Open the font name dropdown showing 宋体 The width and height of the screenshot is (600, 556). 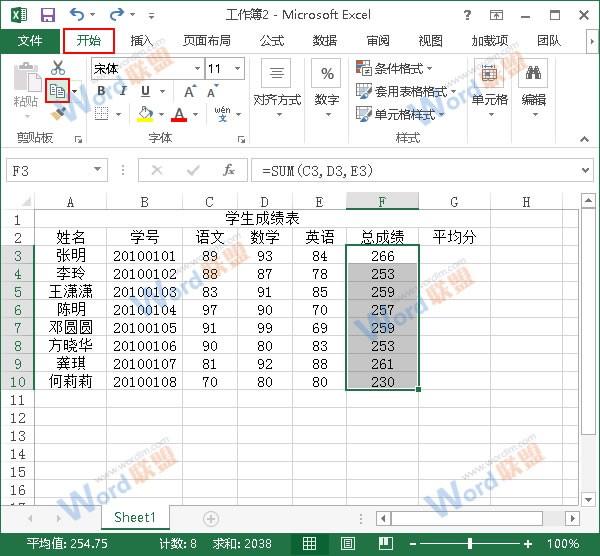(x=197, y=68)
